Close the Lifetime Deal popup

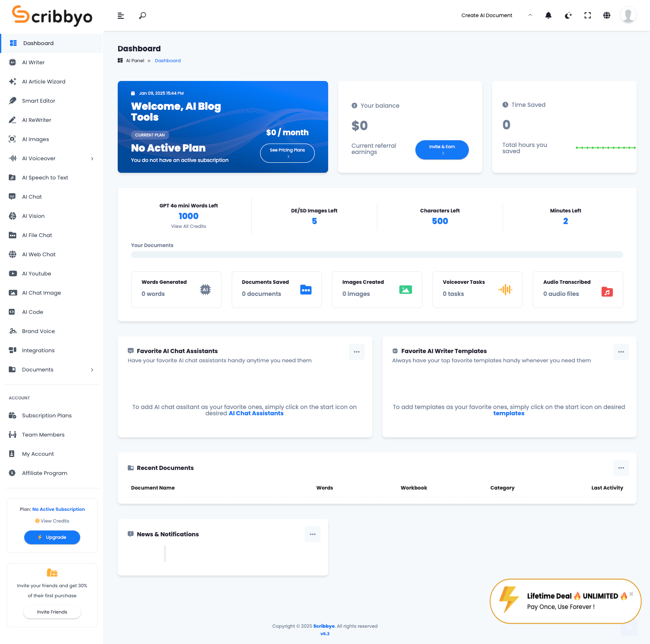point(631,593)
